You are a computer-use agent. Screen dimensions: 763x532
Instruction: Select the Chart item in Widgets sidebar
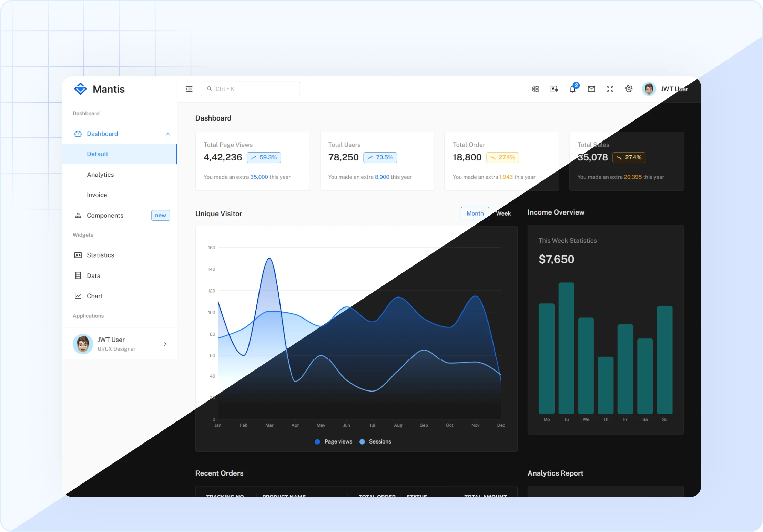click(95, 296)
